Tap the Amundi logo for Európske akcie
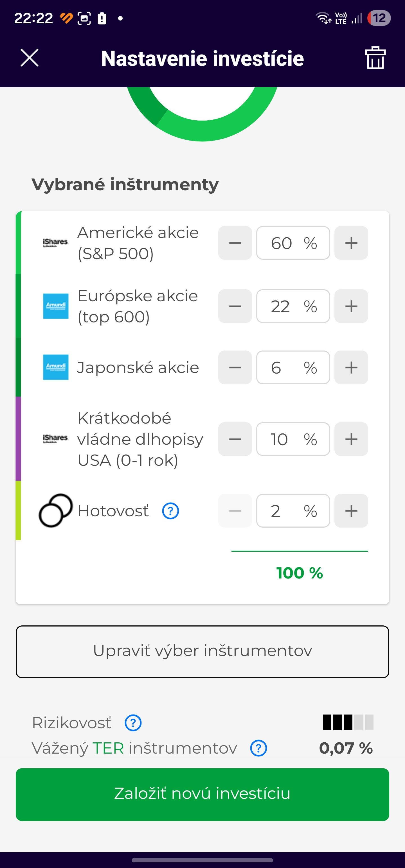 [x=56, y=306]
